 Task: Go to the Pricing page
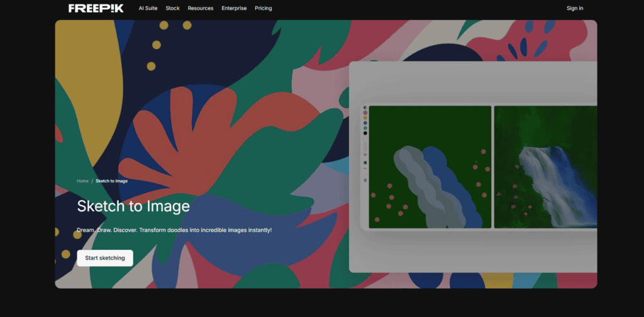click(x=264, y=8)
